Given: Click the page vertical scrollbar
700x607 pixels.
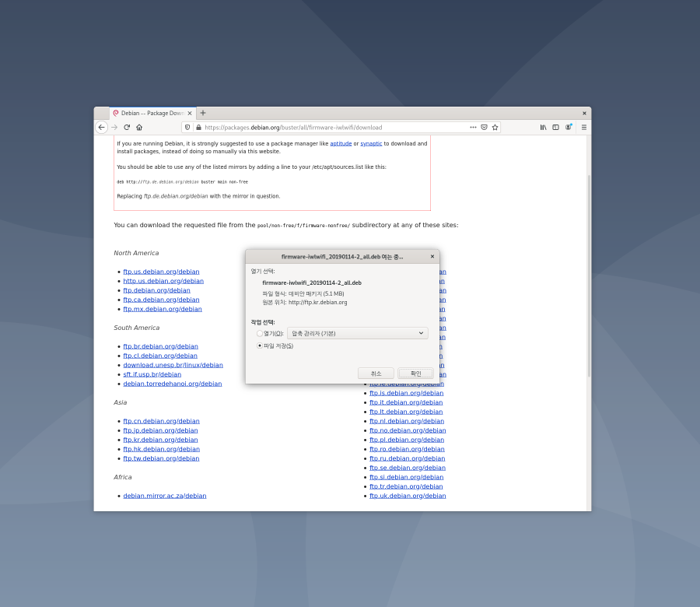Looking at the screenshot, I should click(589, 276).
